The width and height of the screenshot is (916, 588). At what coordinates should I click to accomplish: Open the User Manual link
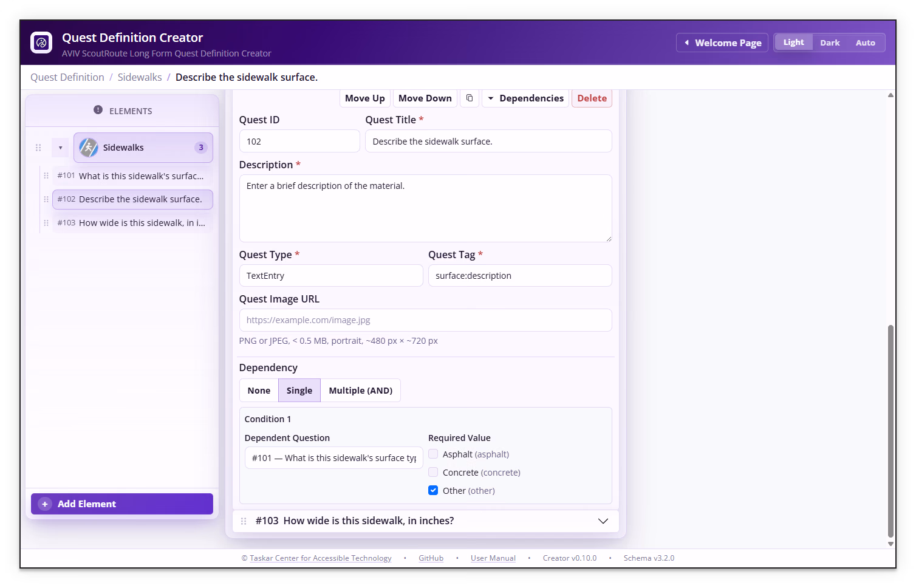[493, 558]
